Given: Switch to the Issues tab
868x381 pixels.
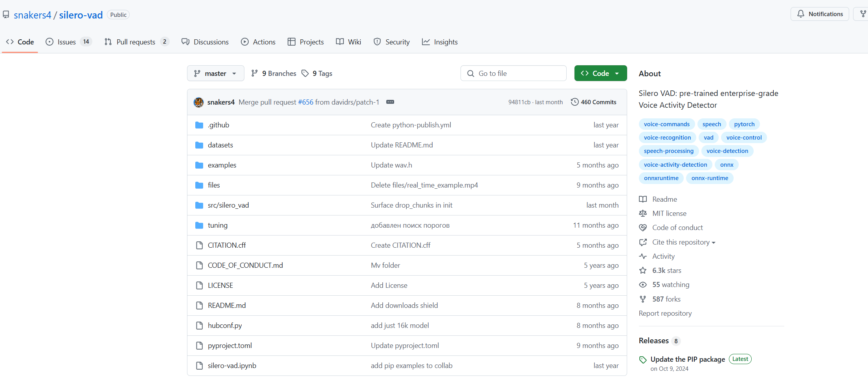Looking at the screenshot, I should point(68,42).
